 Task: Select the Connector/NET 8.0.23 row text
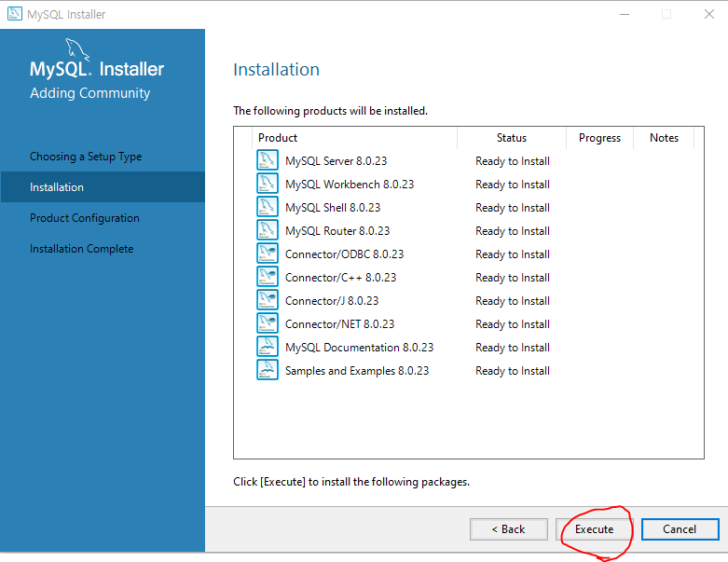(x=340, y=324)
